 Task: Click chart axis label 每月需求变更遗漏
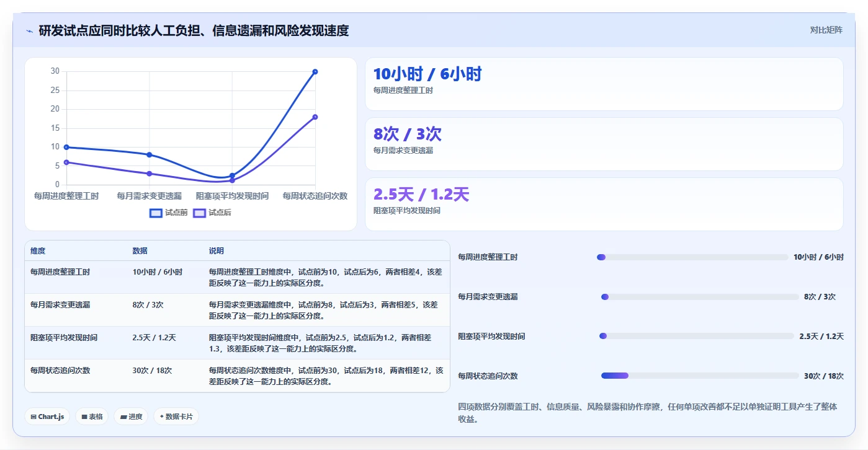click(150, 196)
